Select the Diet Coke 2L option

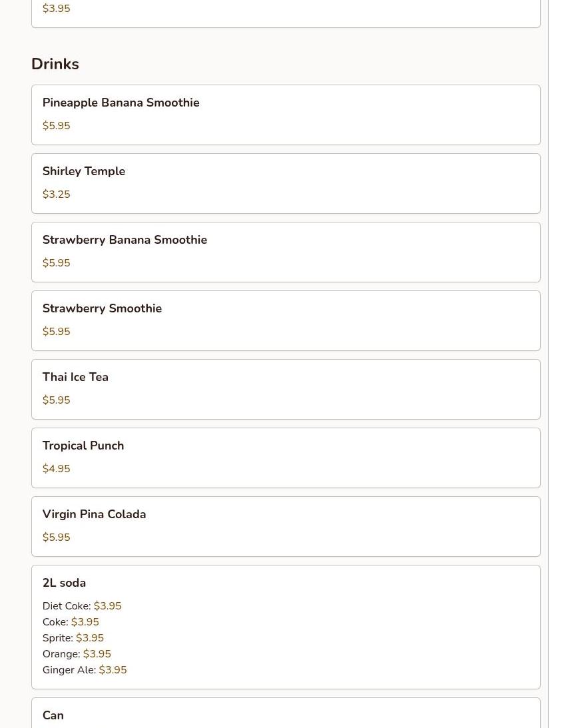[x=81, y=606]
